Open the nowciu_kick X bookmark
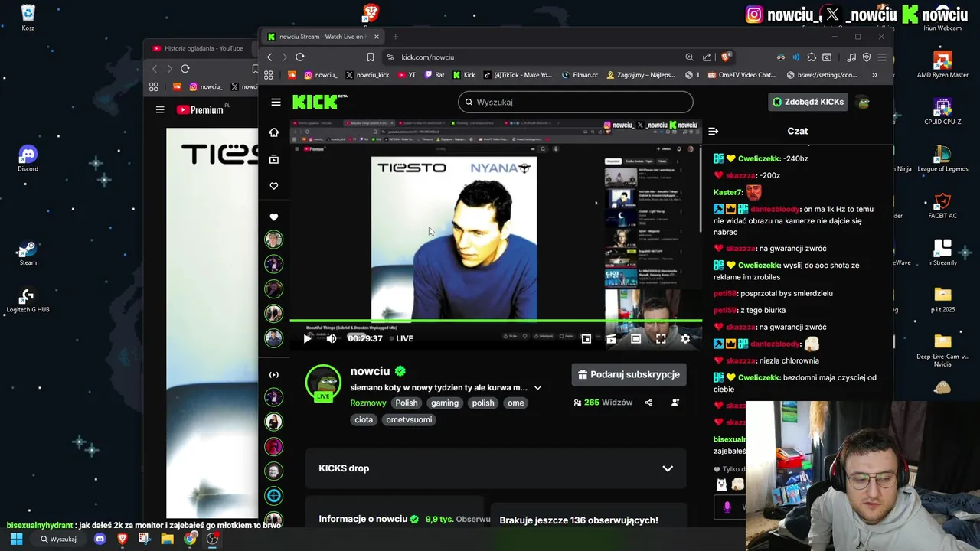Screen dimensions: 980x551 367,75
